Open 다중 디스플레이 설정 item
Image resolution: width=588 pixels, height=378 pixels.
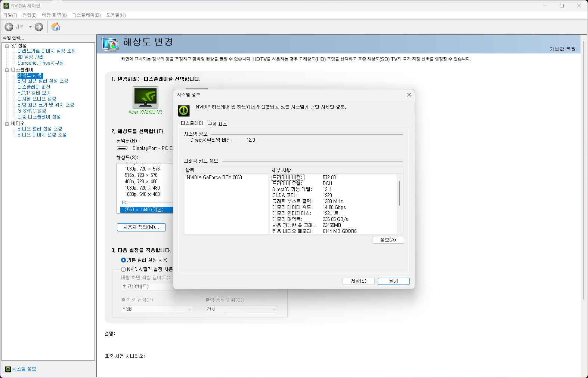pyautogui.click(x=39, y=117)
